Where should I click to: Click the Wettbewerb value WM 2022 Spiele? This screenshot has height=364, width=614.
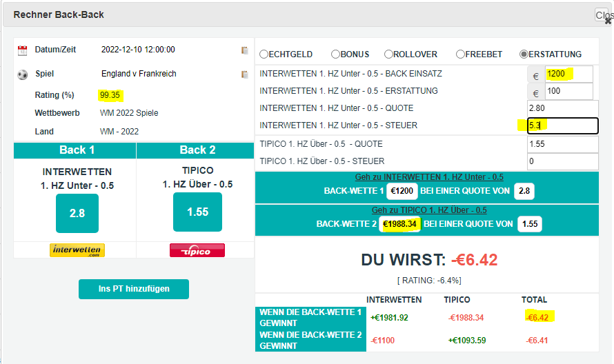click(x=129, y=113)
